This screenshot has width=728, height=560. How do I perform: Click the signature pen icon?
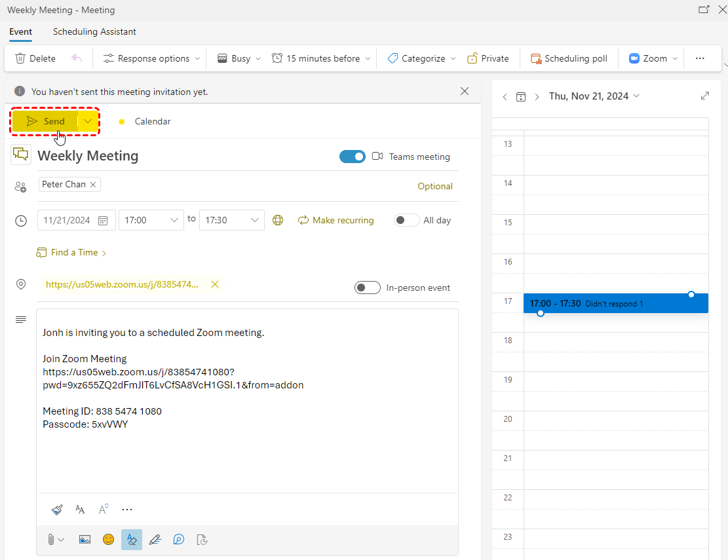155,540
